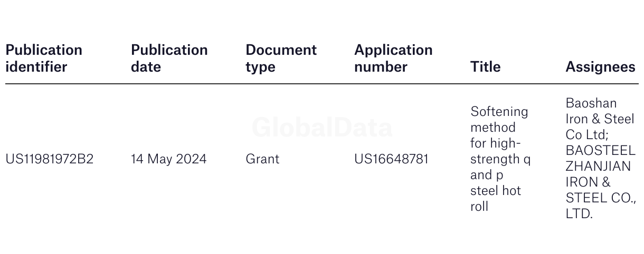Image resolution: width=644 pixels, height=254 pixels.
Task: Select the Assignees column header
Action: click(600, 67)
